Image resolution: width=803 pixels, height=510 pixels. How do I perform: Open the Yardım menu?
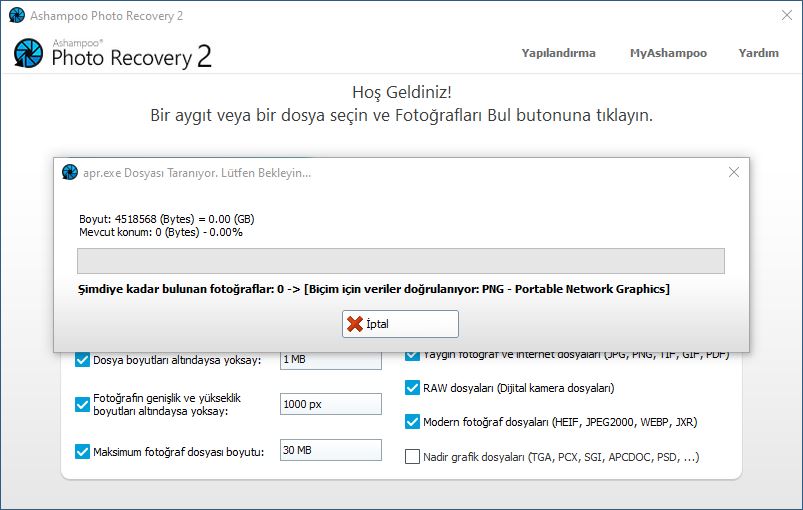(x=758, y=53)
